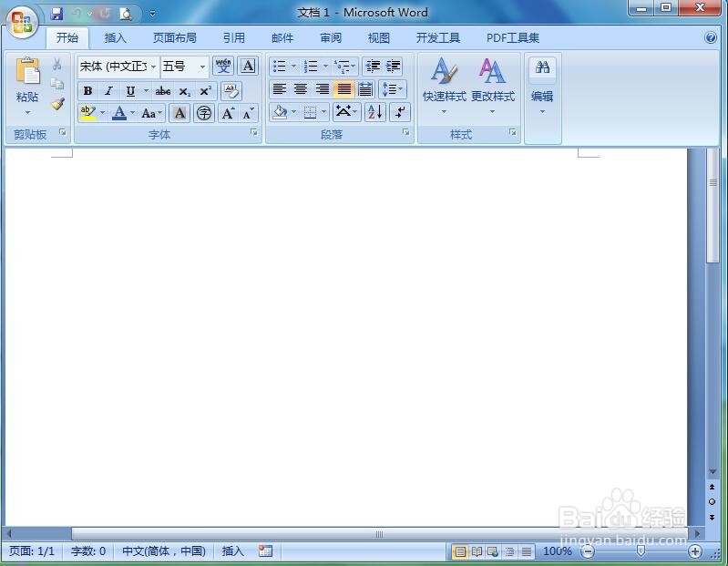Screen dimensions: 728x566
Task: Open line spacing dropdown
Action: 393,88
